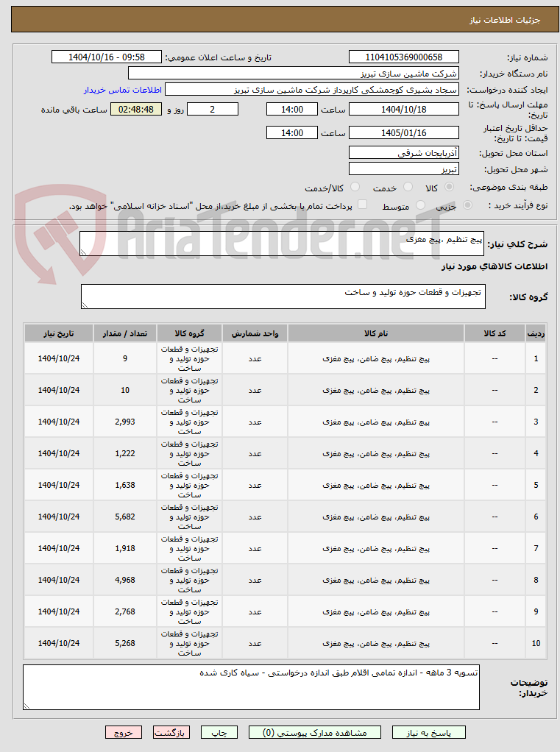Click quantity cell 1,638

point(124,485)
